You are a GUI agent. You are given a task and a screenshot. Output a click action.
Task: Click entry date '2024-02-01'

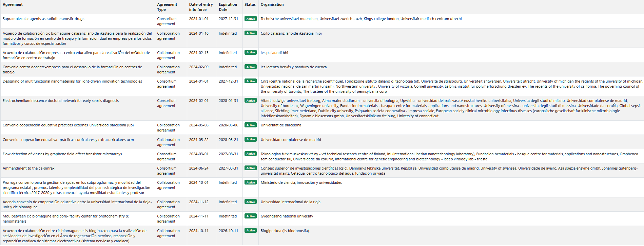pos(199,101)
